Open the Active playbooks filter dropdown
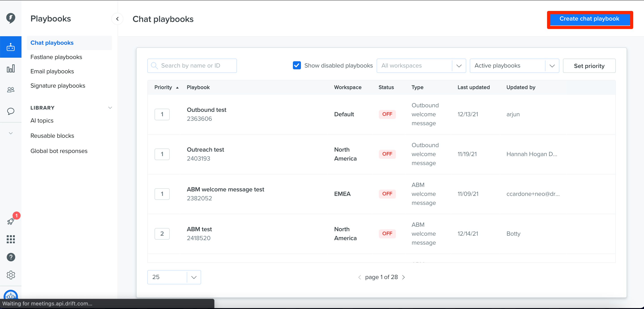The width and height of the screenshot is (644, 309). click(x=514, y=66)
